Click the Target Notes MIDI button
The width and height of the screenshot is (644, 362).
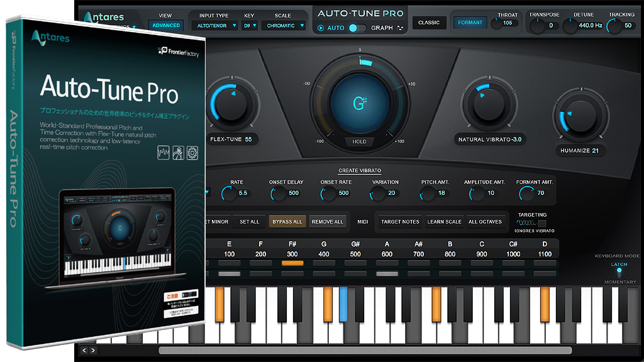pos(400,222)
